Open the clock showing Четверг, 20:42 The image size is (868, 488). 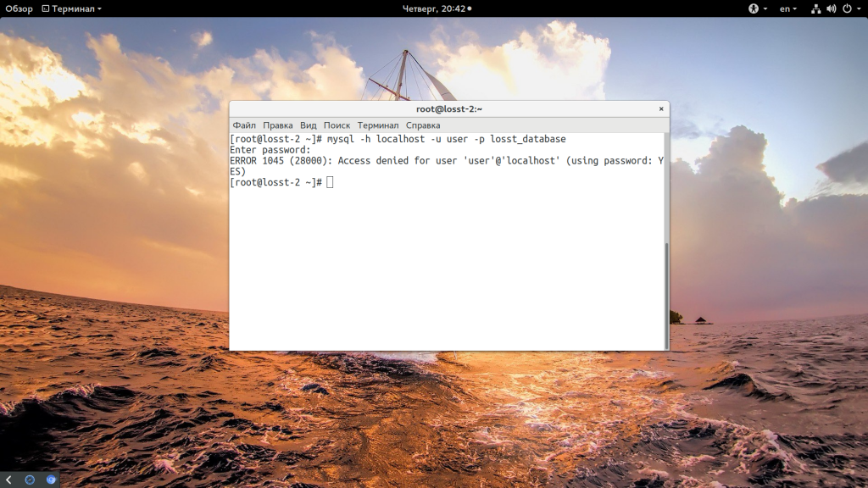[433, 8]
